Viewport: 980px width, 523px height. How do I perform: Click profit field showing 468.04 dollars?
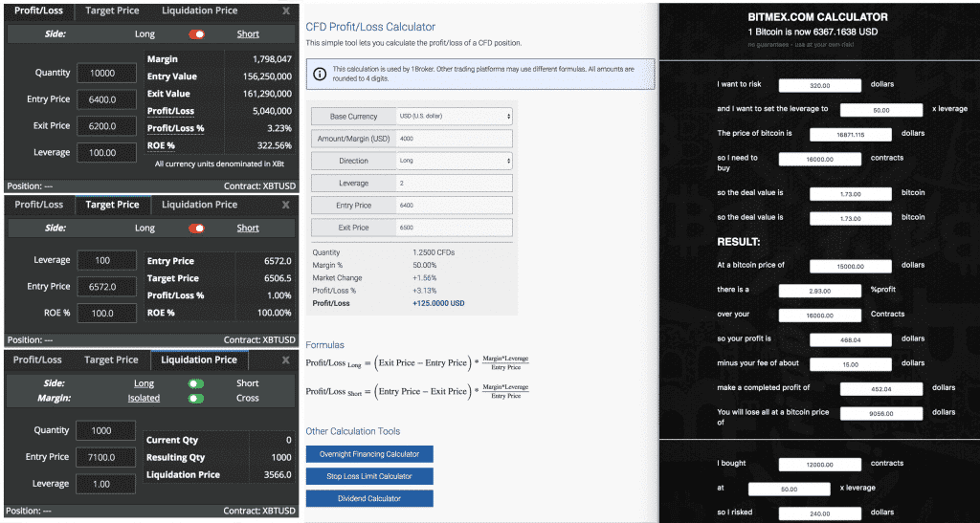click(851, 340)
